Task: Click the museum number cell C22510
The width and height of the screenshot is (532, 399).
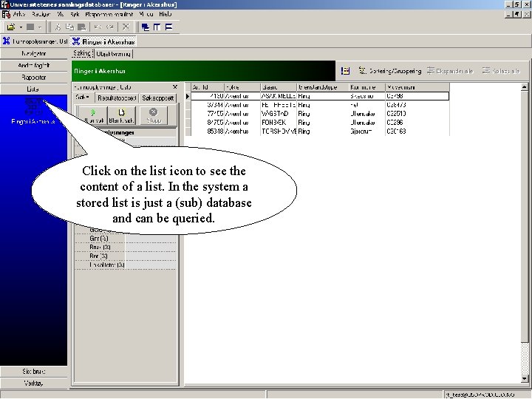Action: pyautogui.click(x=417, y=114)
